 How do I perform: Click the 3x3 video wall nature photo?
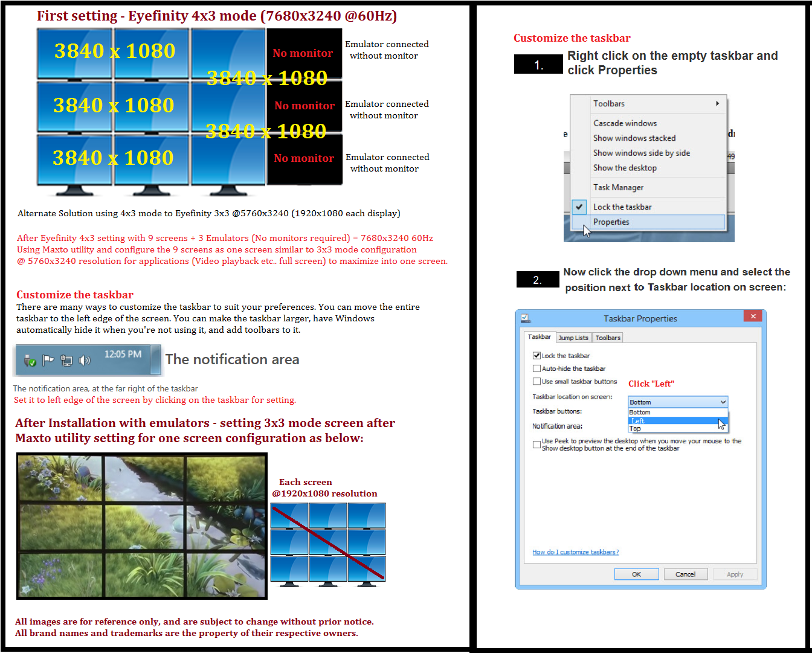point(142,526)
